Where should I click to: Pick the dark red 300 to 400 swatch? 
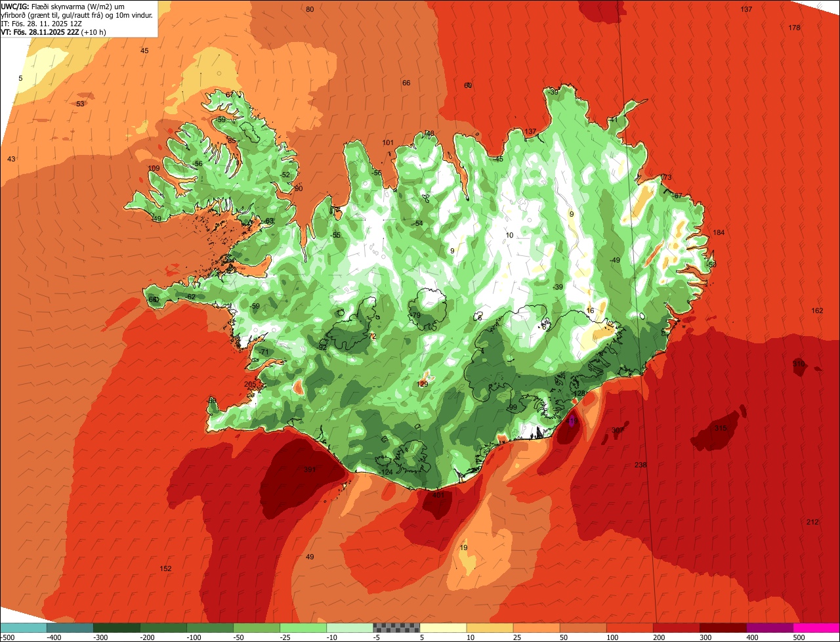click(723, 628)
